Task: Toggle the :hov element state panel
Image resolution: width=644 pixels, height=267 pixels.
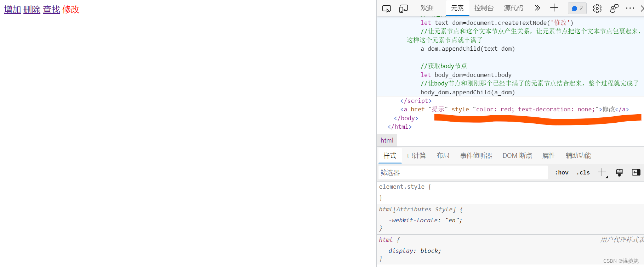Action: click(x=562, y=173)
